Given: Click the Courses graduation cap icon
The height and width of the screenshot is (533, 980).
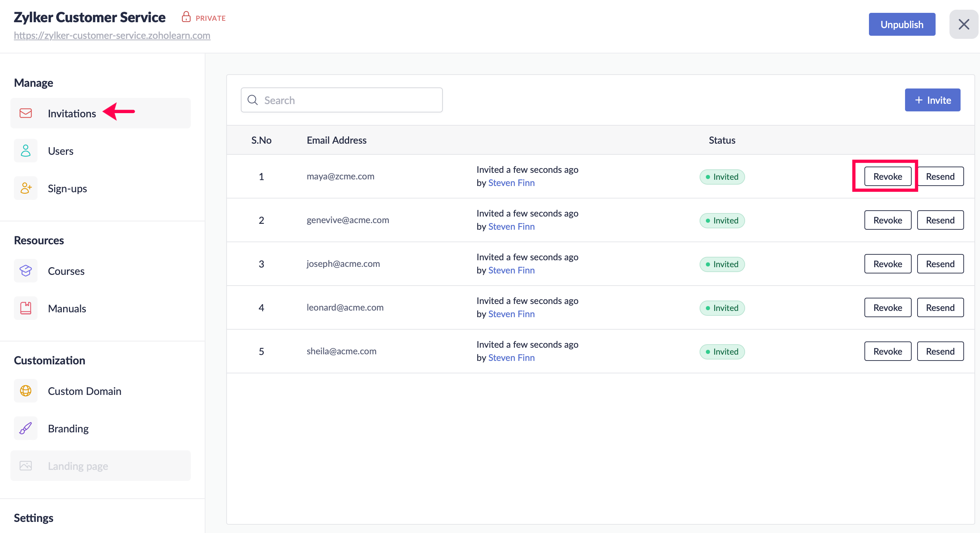Looking at the screenshot, I should pos(25,271).
